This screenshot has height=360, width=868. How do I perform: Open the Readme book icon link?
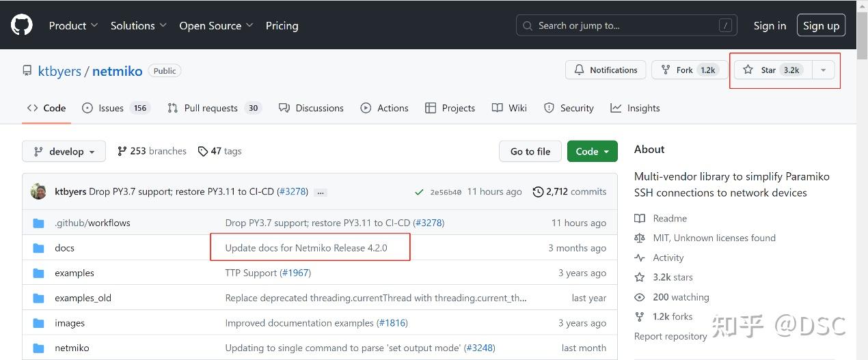[x=640, y=219]
